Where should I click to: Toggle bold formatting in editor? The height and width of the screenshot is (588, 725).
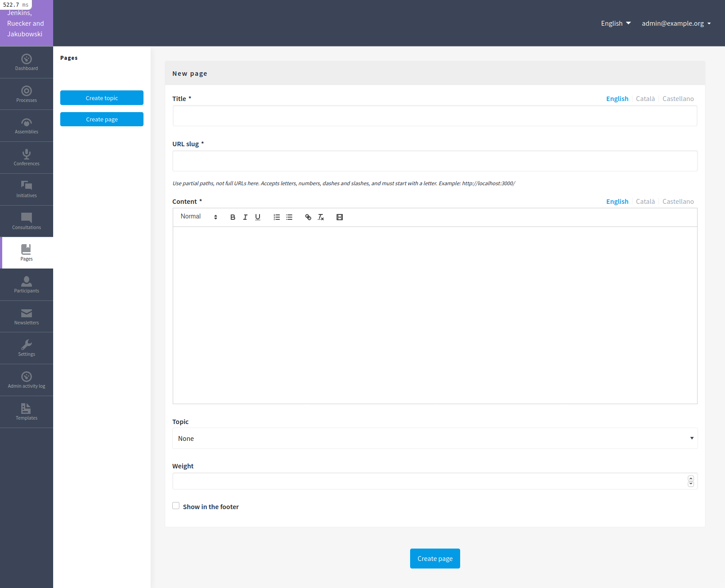(233, 217)
